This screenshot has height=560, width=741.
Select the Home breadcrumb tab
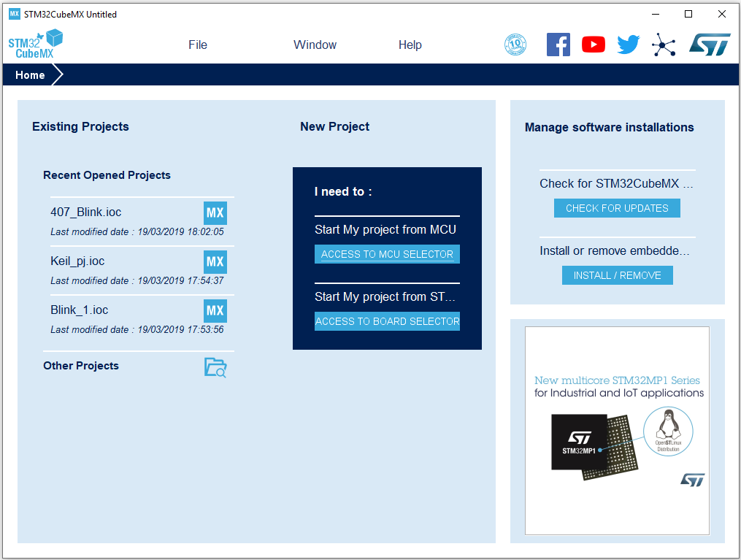[x=30, y=75]
